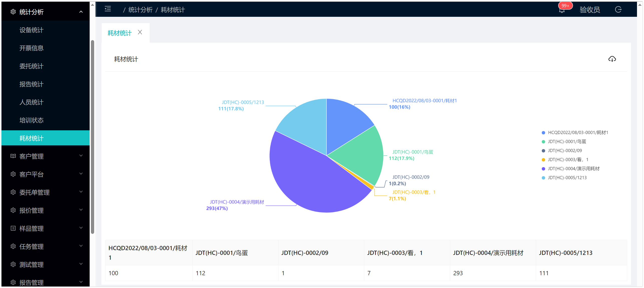Image resolution: width=644 pixels, height=288 pixels.
Task: Close the 耗材统计 tab with X
Action: coord(140,32)
